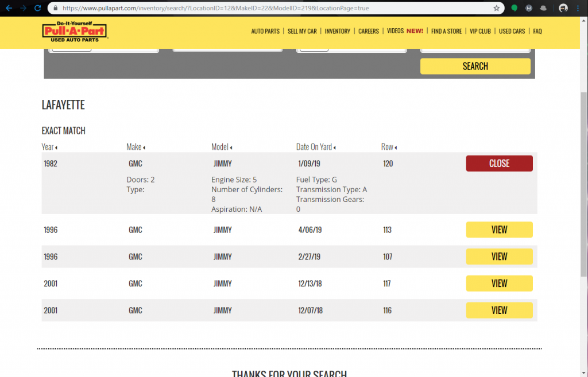
Task: Open the cloud-shaped browser extension
Action: pyautogui.click(x=543, y=8)
